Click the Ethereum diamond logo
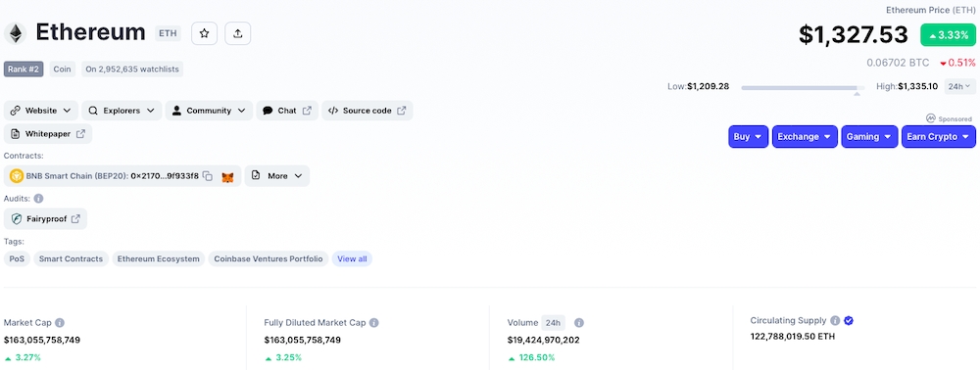Image resolution: width=980 pixels, height=370 pixels. pyautogui.click(x=16, y=33)
